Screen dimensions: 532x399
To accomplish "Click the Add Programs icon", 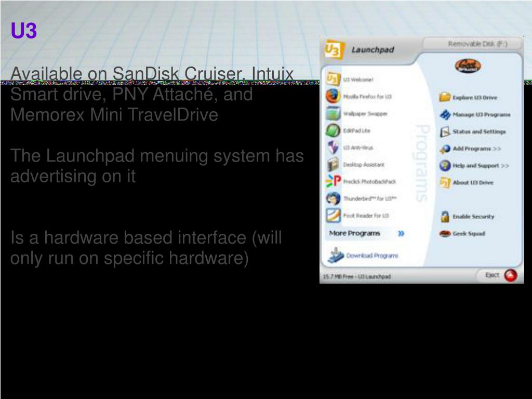I will 445,148.
